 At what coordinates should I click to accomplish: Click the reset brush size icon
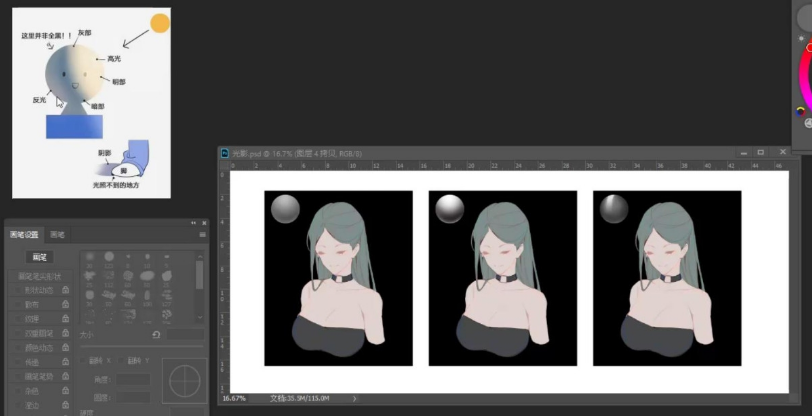[x=156, y=335]
